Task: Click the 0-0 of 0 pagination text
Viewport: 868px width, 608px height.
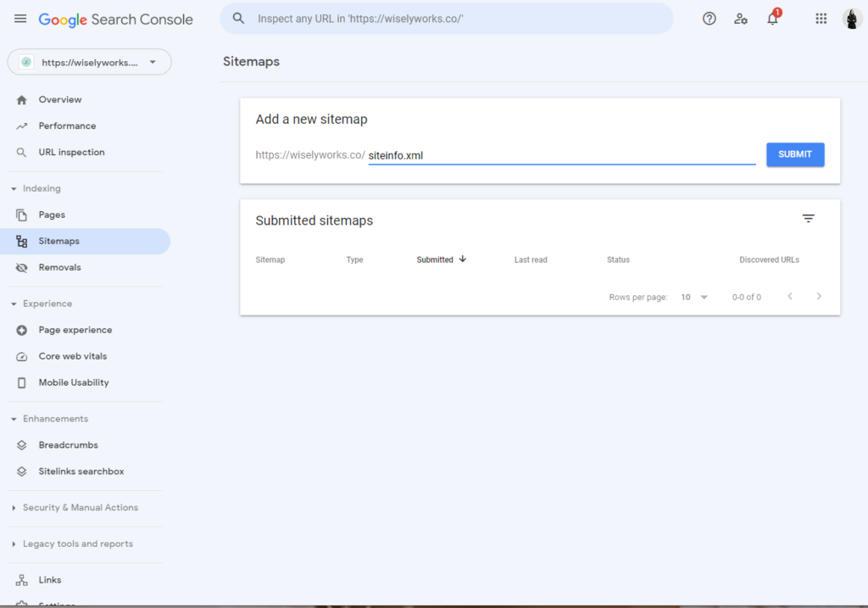Action: 746,298
